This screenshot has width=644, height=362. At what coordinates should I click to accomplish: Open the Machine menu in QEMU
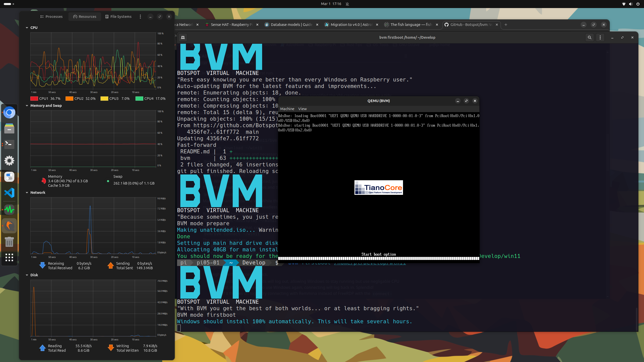[x=287, y=109]
